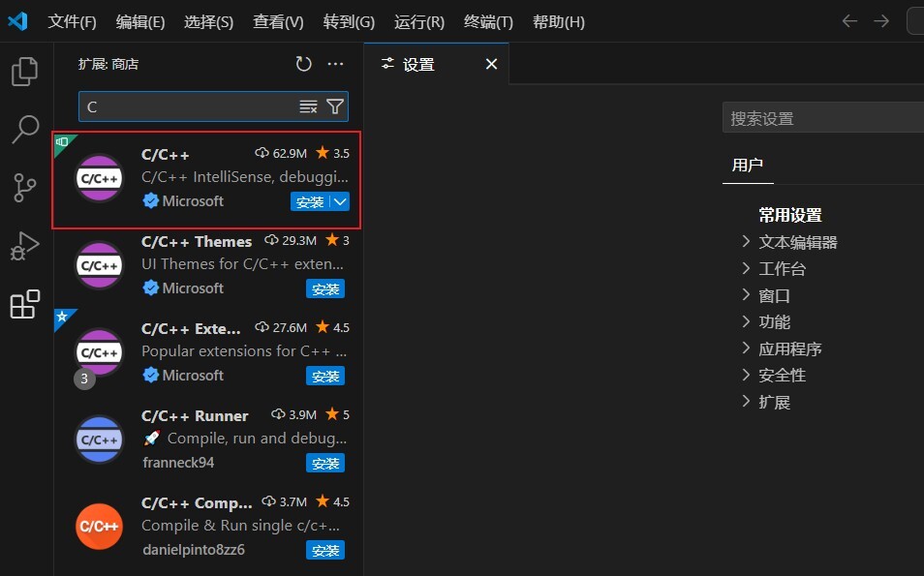Viewport: 924px width, 576px height.
Task: Expand the 安全性 settings section
Action: point(746,376)
